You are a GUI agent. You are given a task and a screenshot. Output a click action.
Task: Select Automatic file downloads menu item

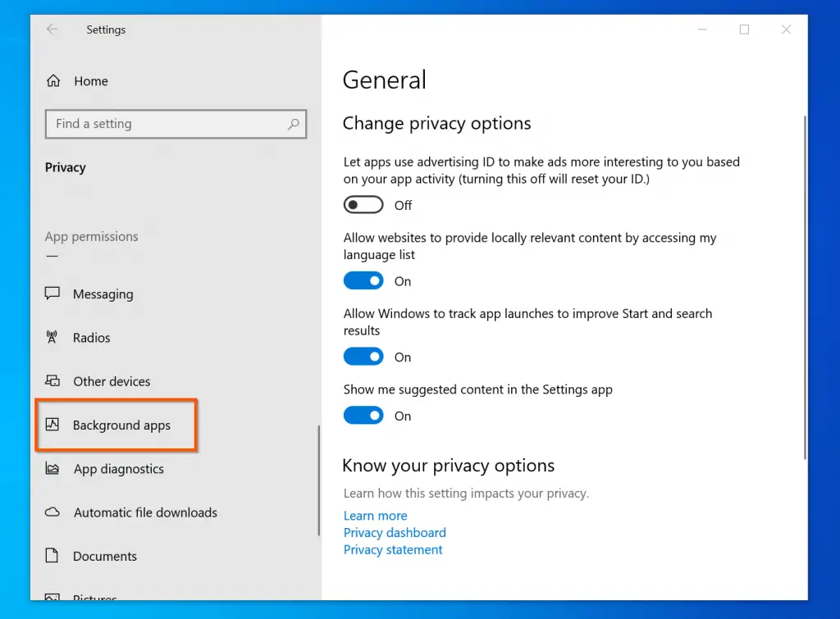point(145,512)
